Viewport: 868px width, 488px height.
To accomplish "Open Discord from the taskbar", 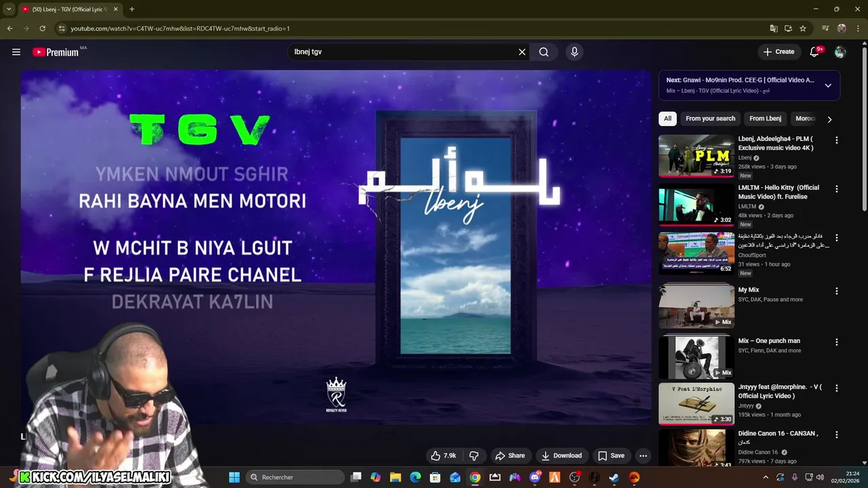I will click(535, 477).
